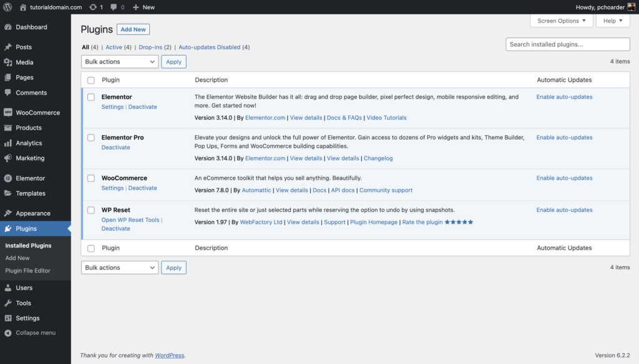The height and width of the screenshot is (364, 639).
Task: Filter plugins by Active
Action: 114,47
